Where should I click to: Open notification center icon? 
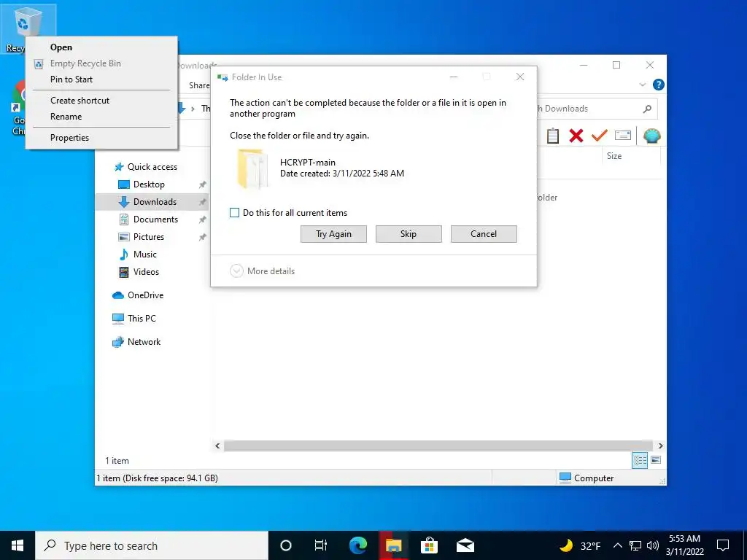click(723, 545)
